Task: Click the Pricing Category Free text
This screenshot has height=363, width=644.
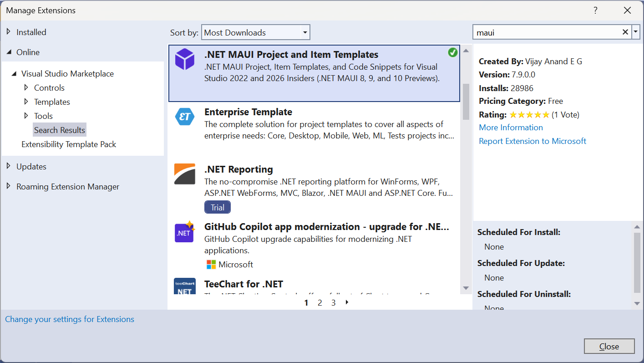Action: point(521,101)
